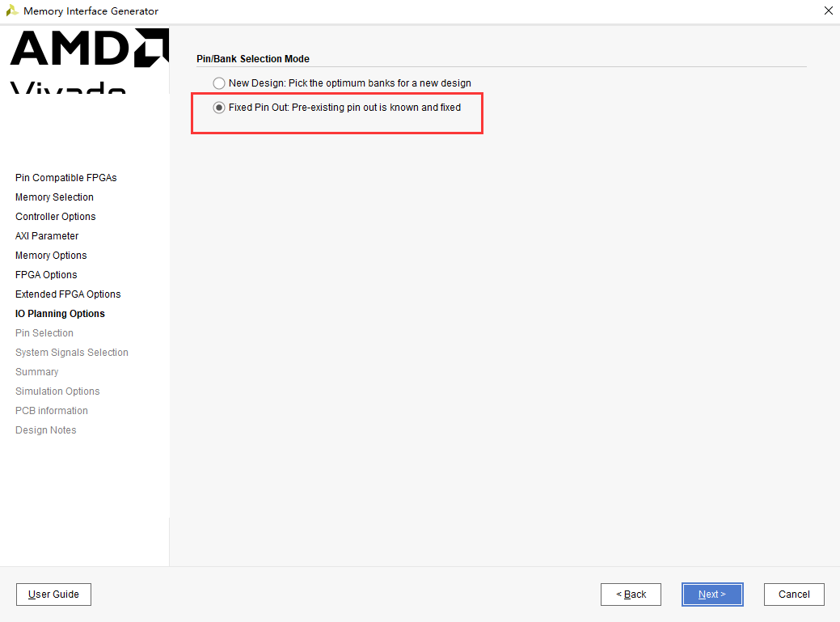Open Extended FPGA Options step
This screenshot has width=840, height=622.
[68, 294]
